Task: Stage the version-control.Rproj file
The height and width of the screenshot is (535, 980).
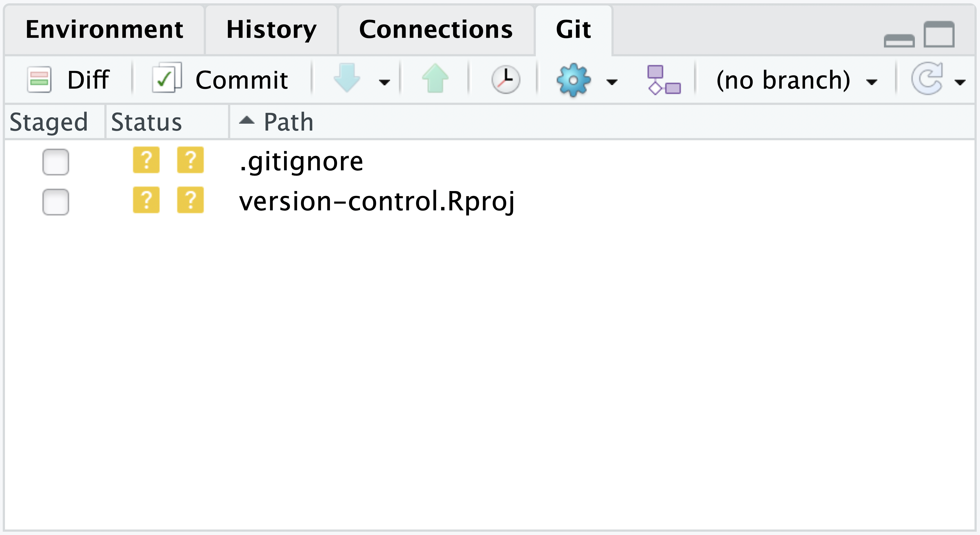Action: (x=55, y=201)
